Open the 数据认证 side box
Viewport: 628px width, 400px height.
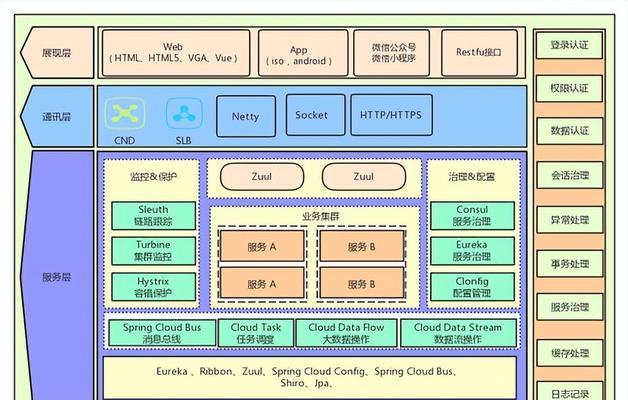point(569,131)
